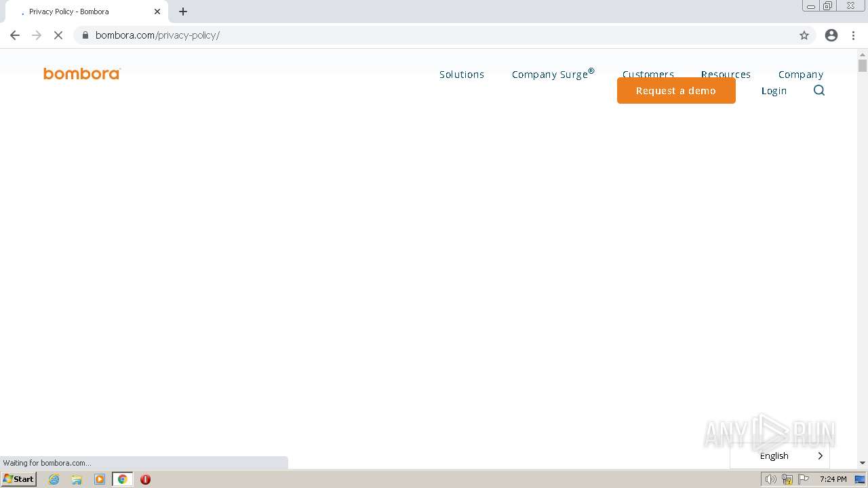Stop loading the page
This screenshot has width=868, height=488.
(x=58, y=35)
